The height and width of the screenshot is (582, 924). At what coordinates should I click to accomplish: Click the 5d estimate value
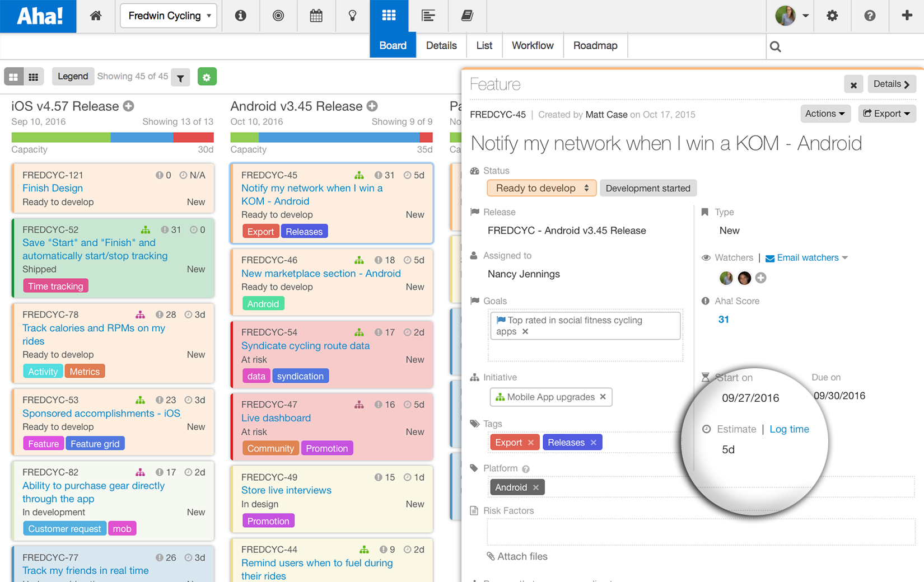[x=728, y=449]
